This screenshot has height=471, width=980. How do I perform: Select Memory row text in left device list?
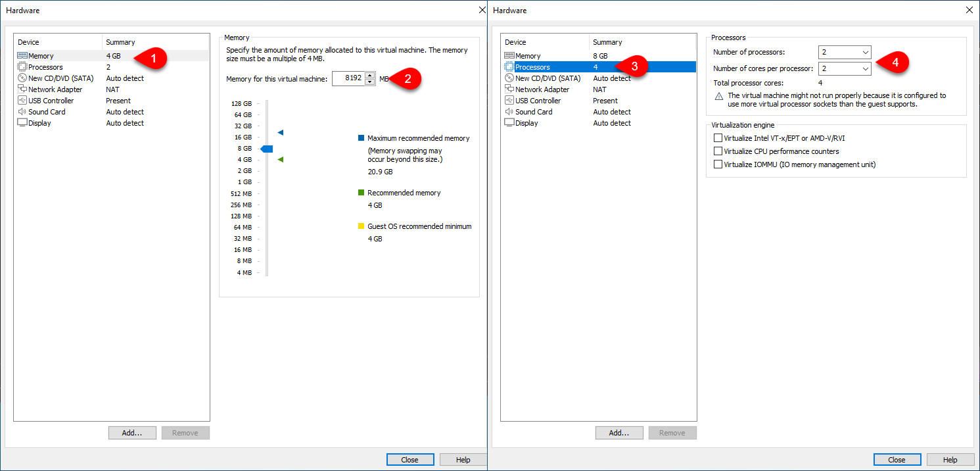41,56
